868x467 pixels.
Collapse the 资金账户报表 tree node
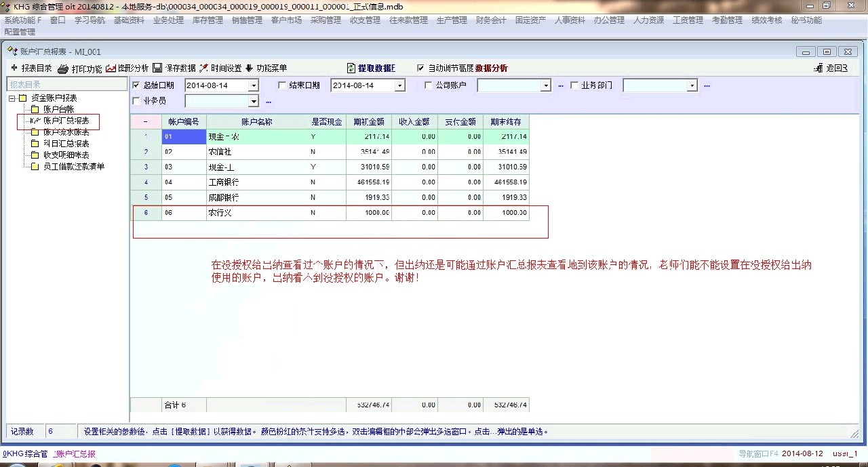(x=12, y=98)
